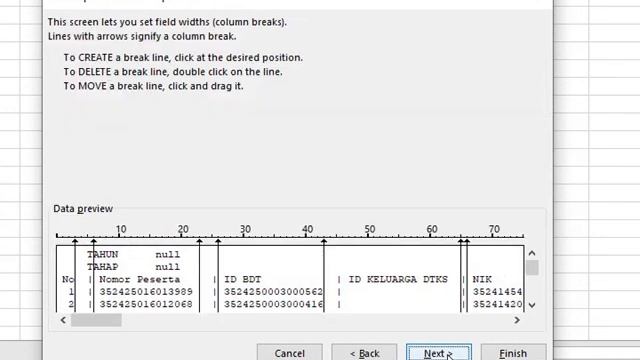Click the ID BDT header text
This screenshot has height=360, width=640.
click(242, 280)
